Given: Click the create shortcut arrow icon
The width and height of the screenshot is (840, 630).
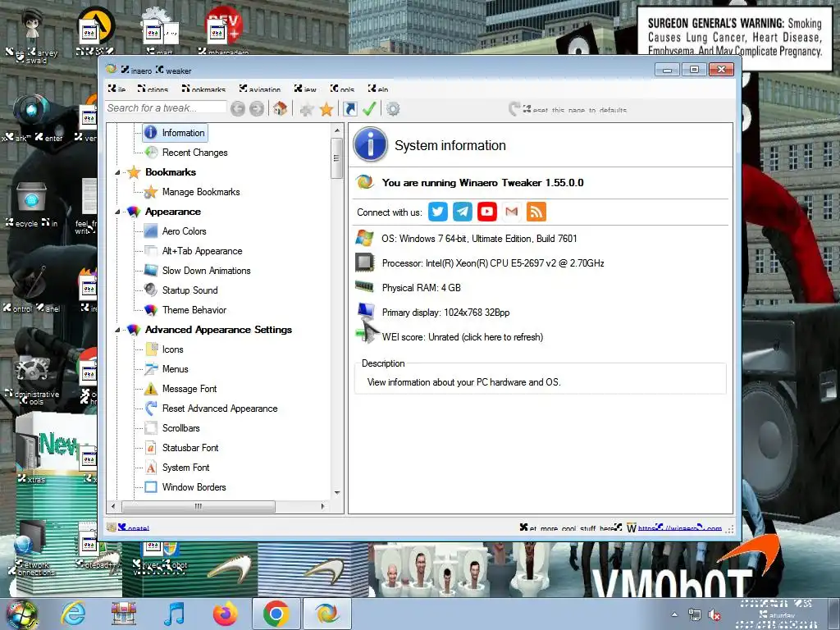Looking at the screenshot, I should click(349, 109).
